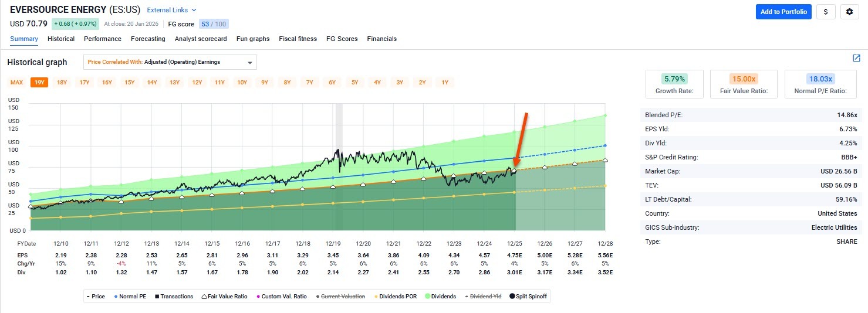This screenshot has width=868, height=313.
Task: Click the LT Debt/Capital value 59.16%
Action: click(847, 199)
